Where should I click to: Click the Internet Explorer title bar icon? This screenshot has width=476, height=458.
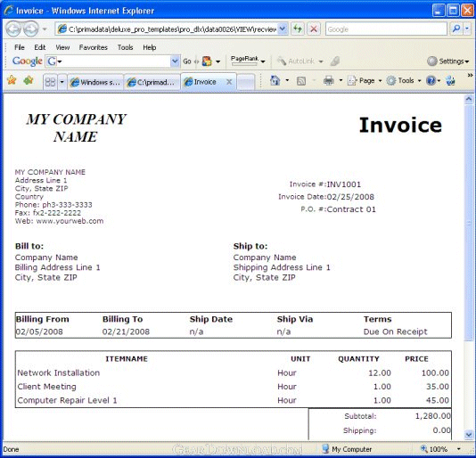9,11
